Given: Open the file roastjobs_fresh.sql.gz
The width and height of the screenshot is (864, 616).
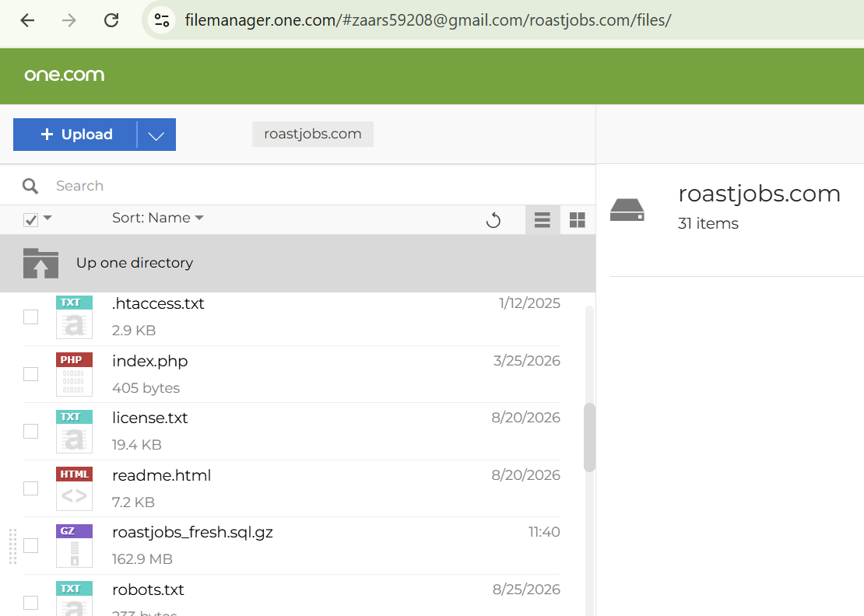Looking at the screenshot, I should (192, 532).
